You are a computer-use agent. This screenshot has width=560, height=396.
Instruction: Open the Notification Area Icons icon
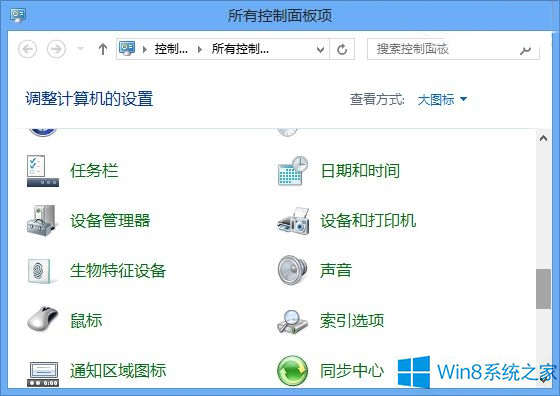(43, 374)
